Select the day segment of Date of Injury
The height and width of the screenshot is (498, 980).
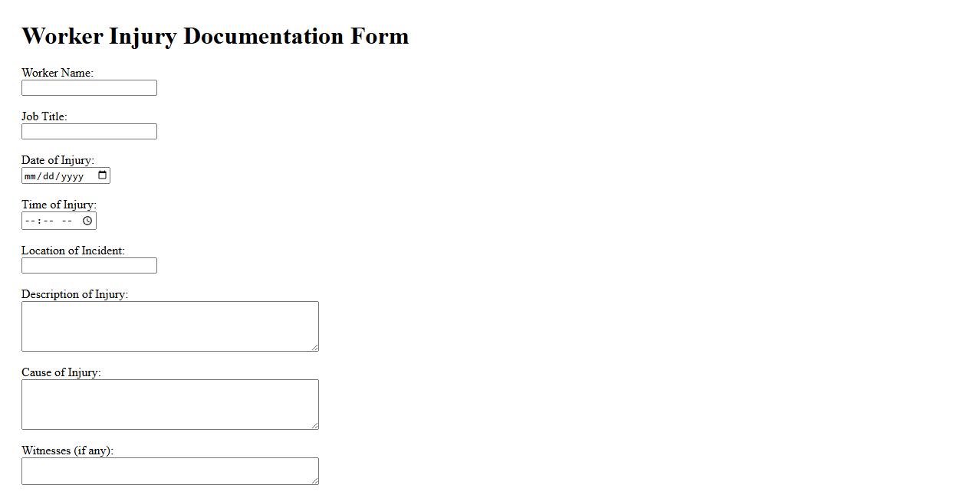pyautogui.click(x=49, y=176)
